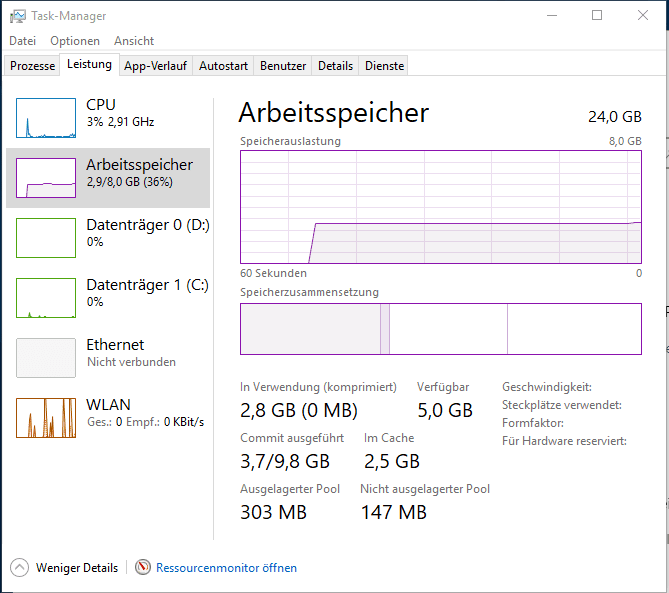Collapse view with Weniger Details arrow
Image resolution: width=669 pixels, height=593 pixels.
point(20,568)
